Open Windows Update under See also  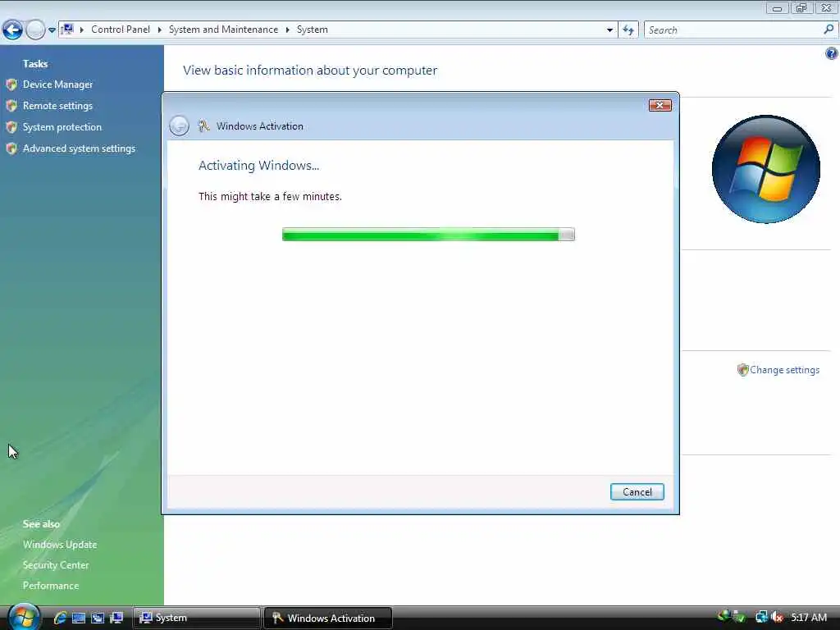click(60, 545)
